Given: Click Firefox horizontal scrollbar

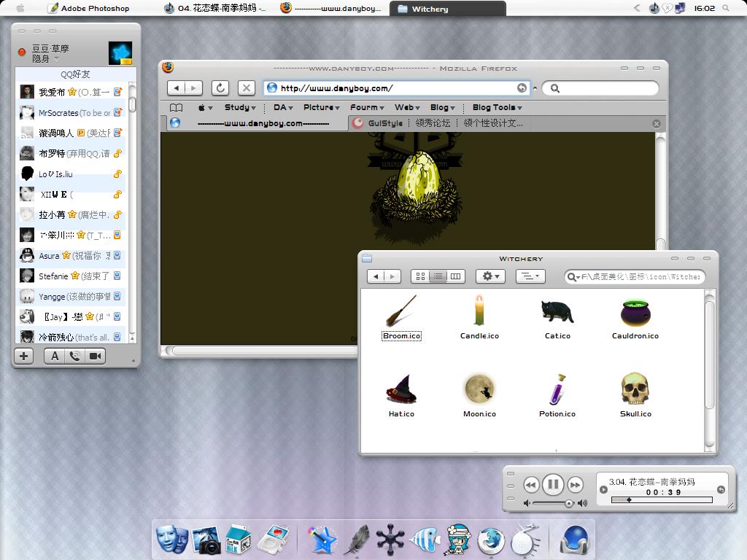Looking at the screenshot, I should tap(264, 351).
